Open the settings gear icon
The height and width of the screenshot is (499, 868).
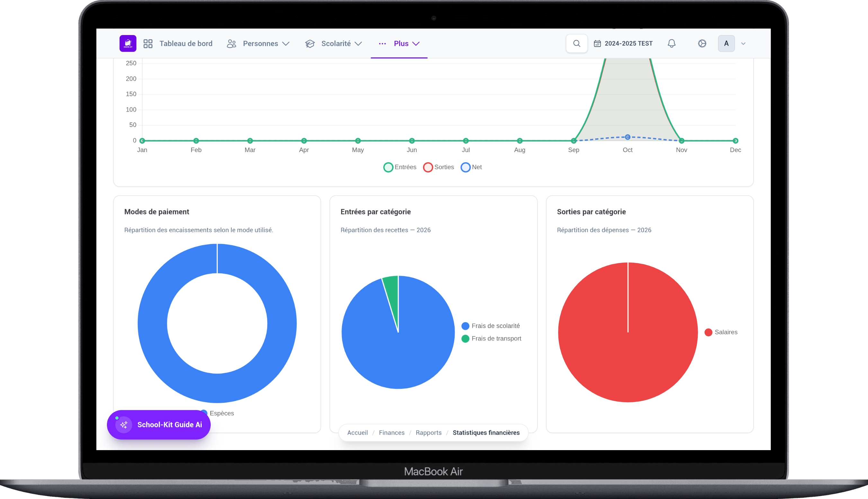point(702,43)
